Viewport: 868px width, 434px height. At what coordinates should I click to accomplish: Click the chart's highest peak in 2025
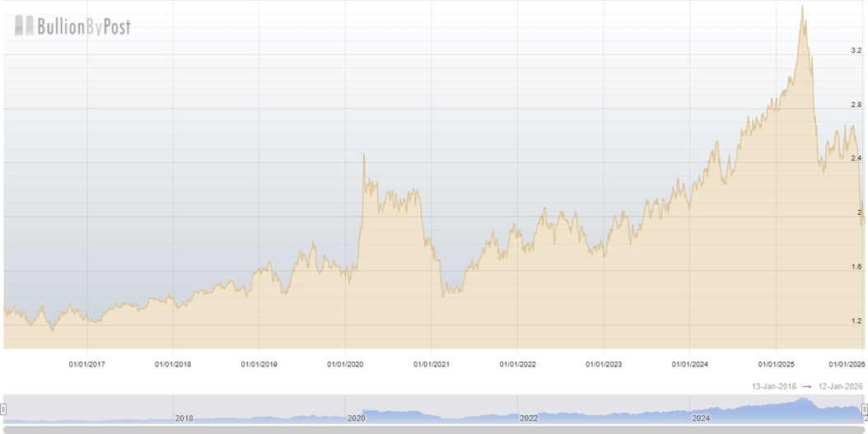(x=803, y=7)
